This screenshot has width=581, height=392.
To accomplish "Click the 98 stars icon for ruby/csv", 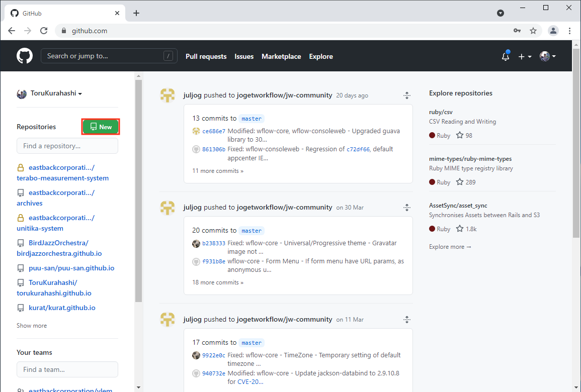I will click(x=459, y=135).
